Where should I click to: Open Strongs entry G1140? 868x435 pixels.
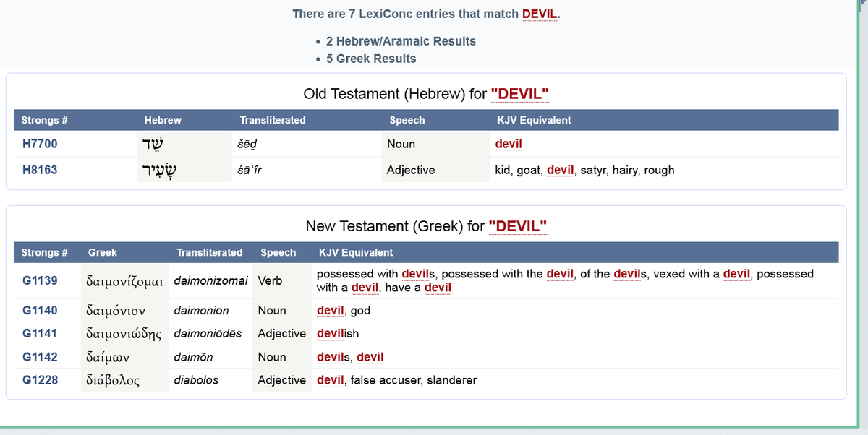40,310
